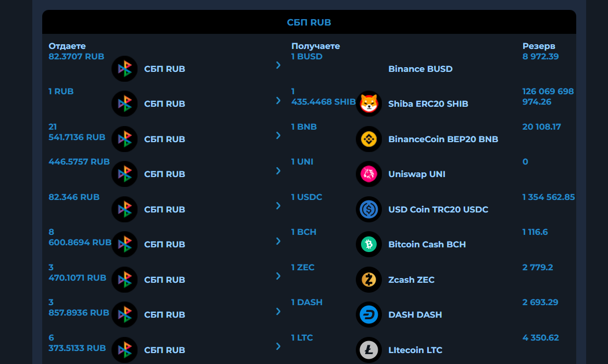Screen dimensions: 608x364
Task: Click the arrow chevron in the DASH row
Action: click(x=278, y=311)
